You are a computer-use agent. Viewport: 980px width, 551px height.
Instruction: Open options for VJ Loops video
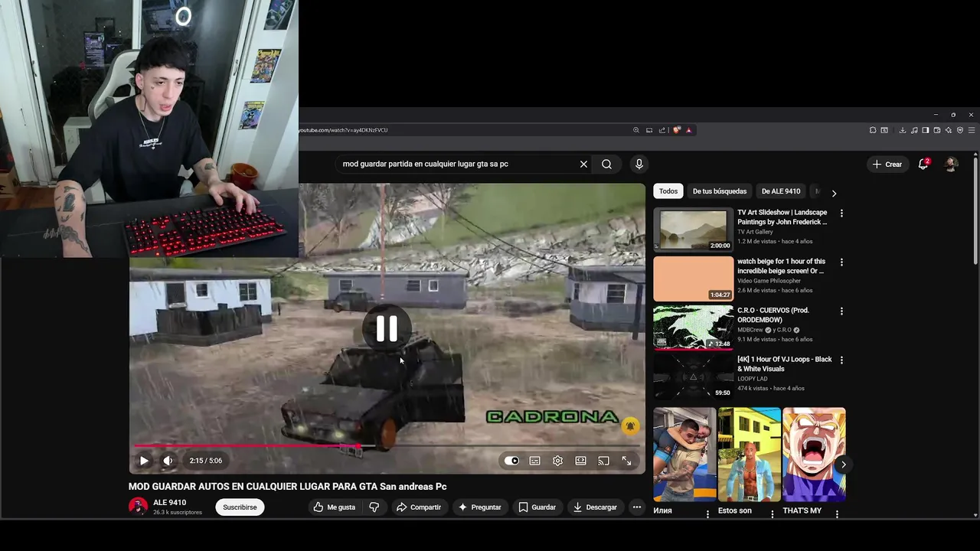pos(841,360)
